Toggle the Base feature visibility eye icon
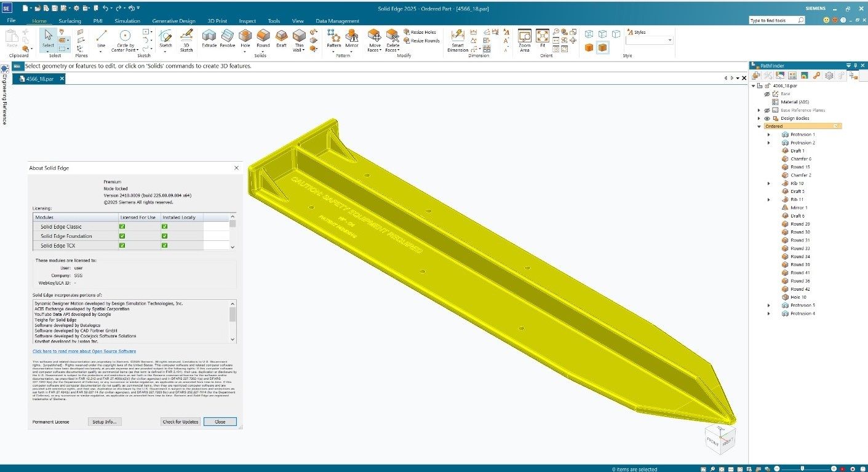 (767, 93)
